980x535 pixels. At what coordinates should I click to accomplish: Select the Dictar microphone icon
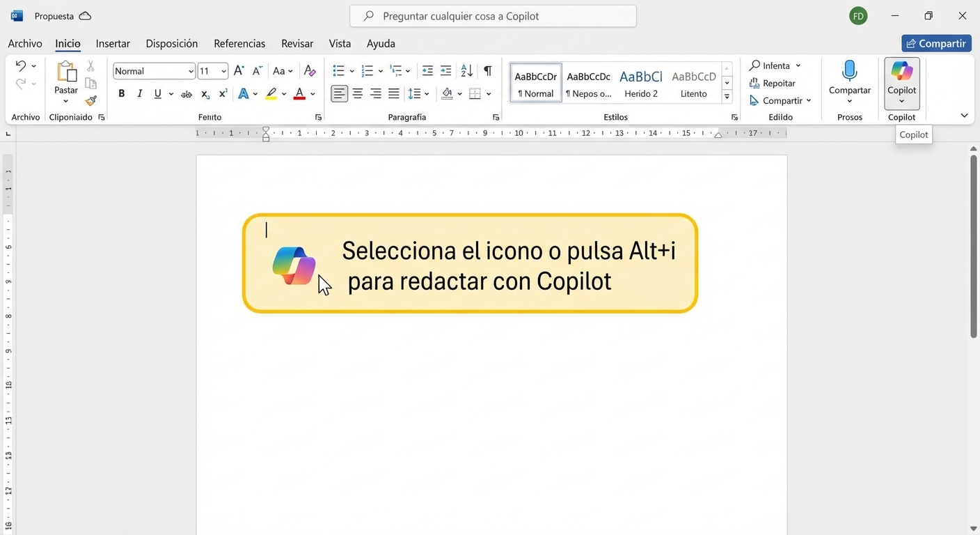pos(850,70)
